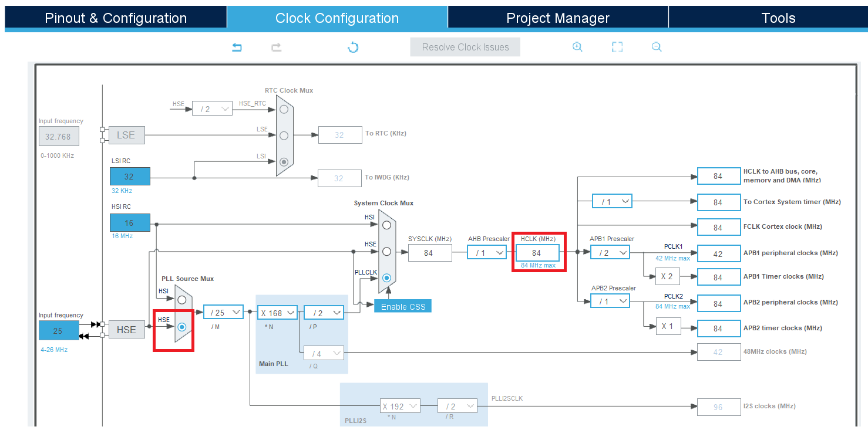Select PLLCLK in System Clock Mux
The width and height of the screenshot is (868, 430).
[386, 278]
